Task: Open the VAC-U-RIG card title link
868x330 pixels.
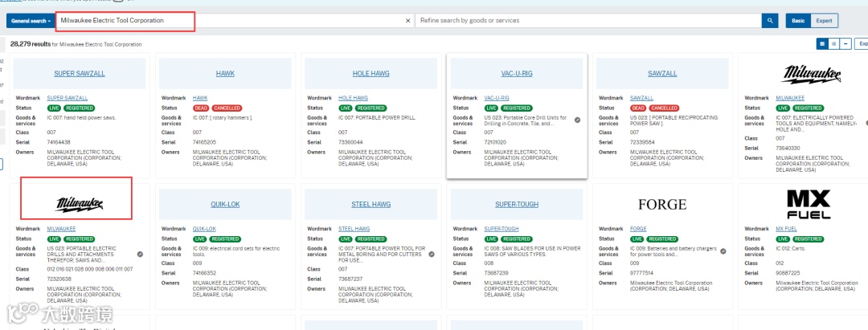Action: (517, 74)
